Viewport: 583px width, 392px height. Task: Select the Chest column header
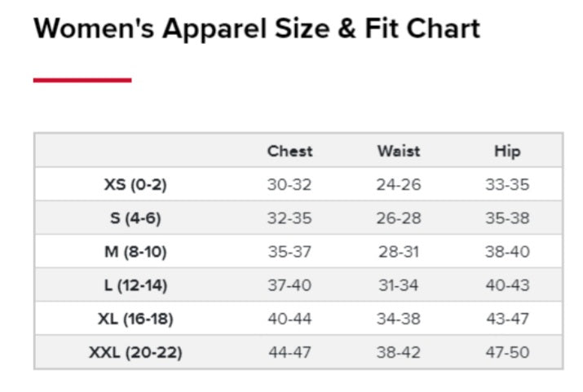pyautogui.click(x=289, y=151)
